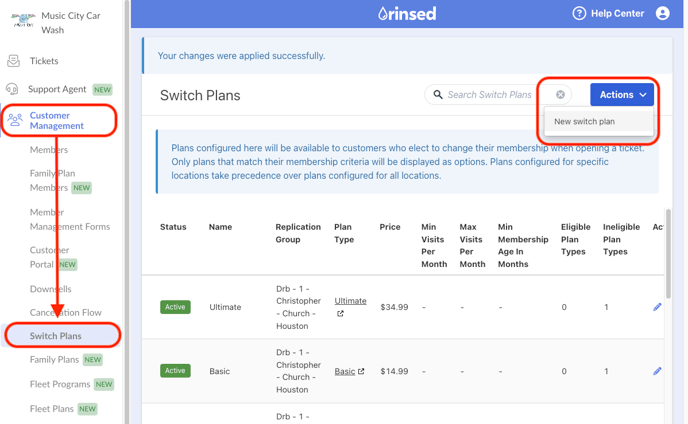Open the Basic plan type link
Screen dimensions: 688x424
coord(345,371)
